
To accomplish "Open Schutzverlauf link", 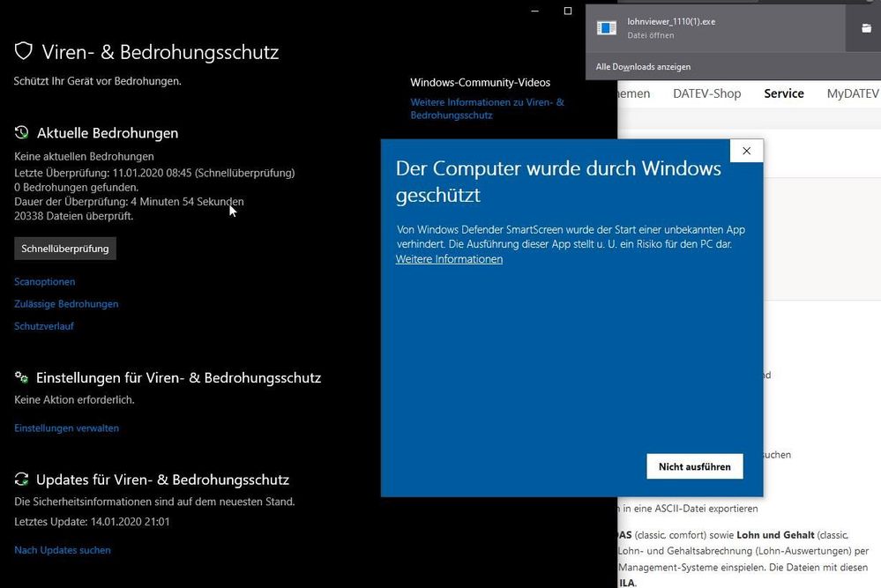I will pos(44,325).
